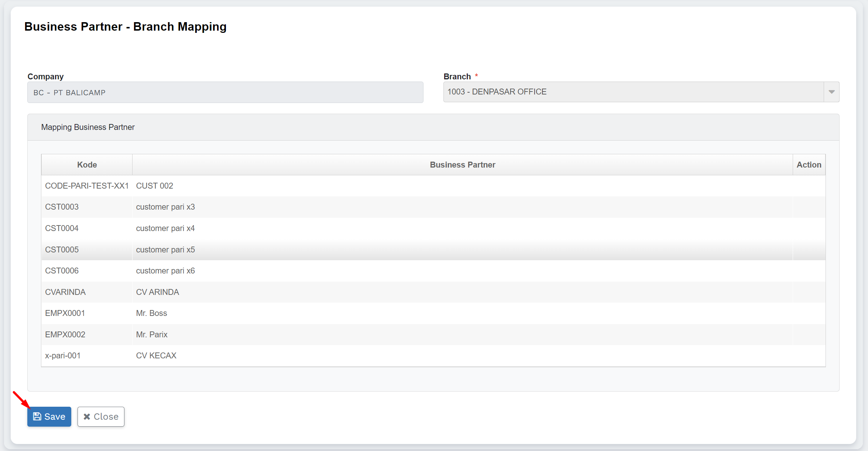Click the floppy disk icon on Save
The height and width of the screenshot is (451, 868).
(37, 417)
